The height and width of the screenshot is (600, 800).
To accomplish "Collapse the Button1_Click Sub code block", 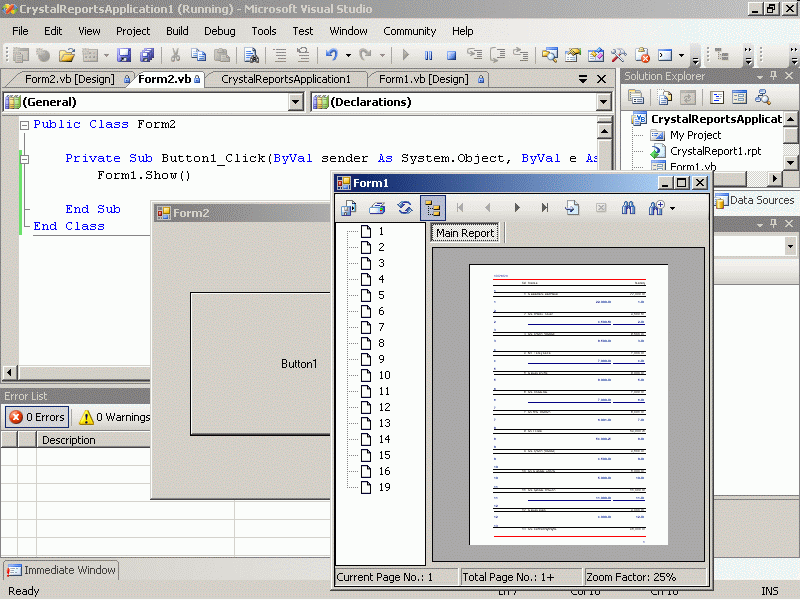I will (x=24, y=159).
